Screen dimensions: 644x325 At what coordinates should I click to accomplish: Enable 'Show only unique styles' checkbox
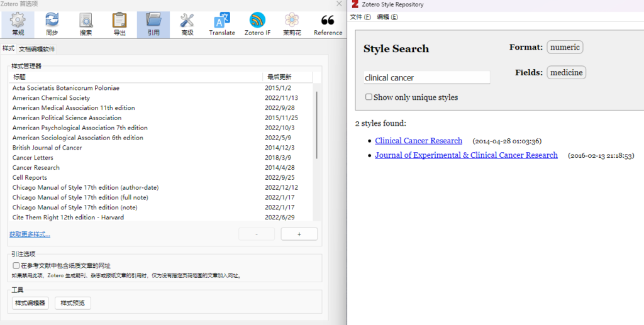[x=369, y=97]
